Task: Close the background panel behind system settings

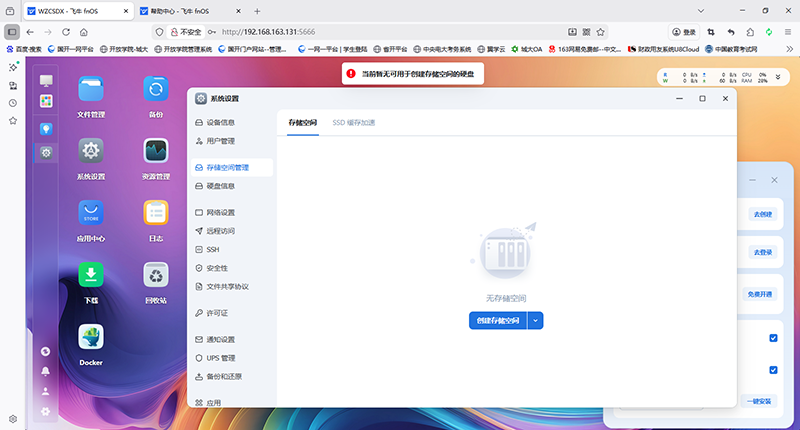Action: click(774, 180)
